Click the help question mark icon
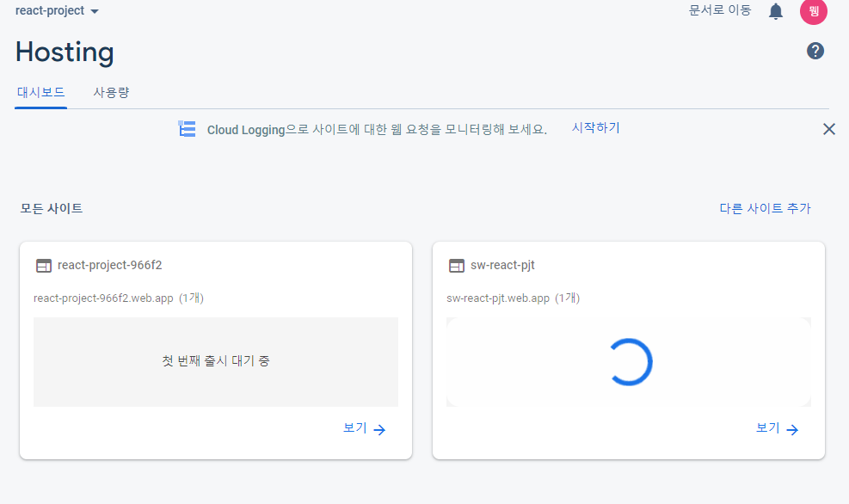849x504 pixels. tap(815, 51)
